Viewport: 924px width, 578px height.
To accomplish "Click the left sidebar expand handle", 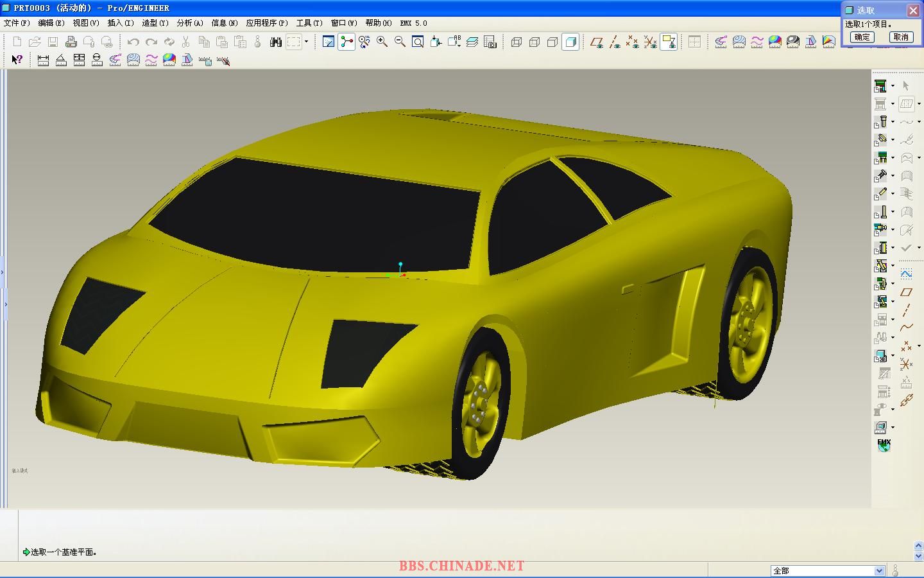I will 3,273.
